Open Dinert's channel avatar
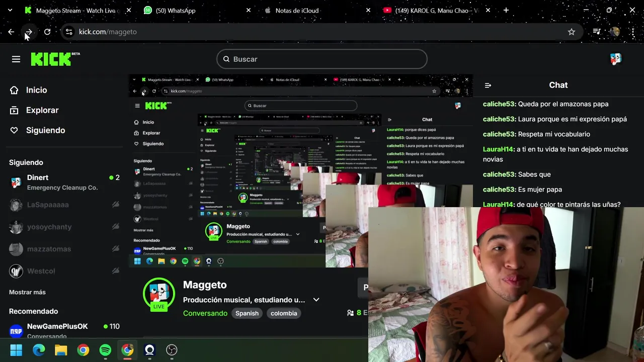 [16, 183]
